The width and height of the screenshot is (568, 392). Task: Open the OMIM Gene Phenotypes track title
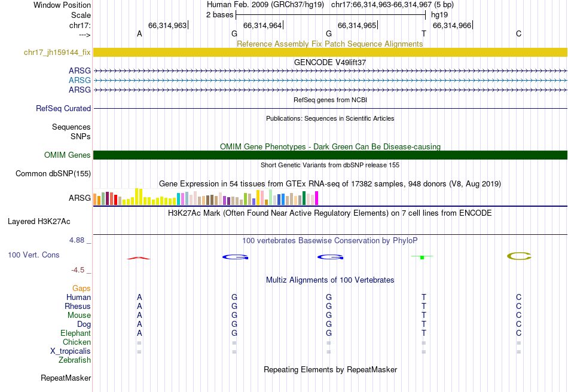(330, 146)
